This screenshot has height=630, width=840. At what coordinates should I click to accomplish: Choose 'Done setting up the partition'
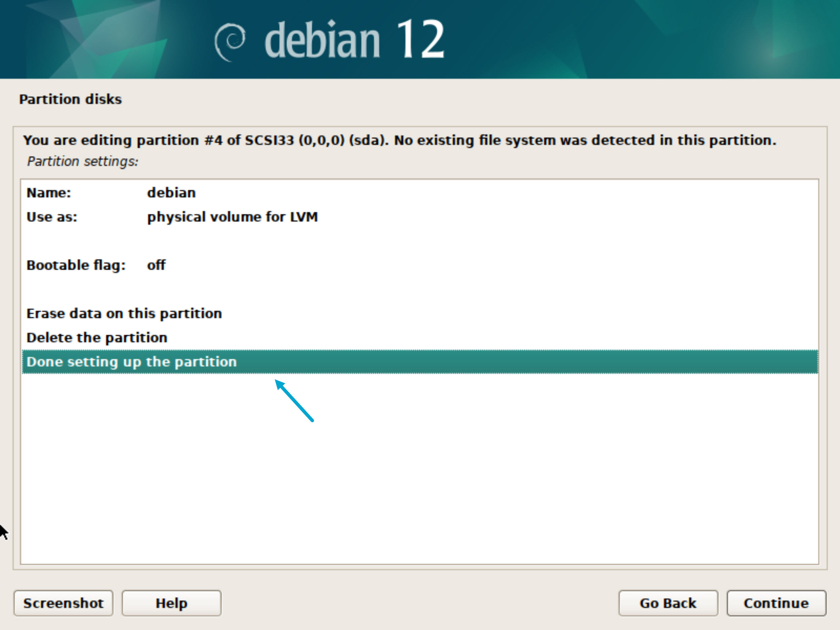(x=131, y=362)
